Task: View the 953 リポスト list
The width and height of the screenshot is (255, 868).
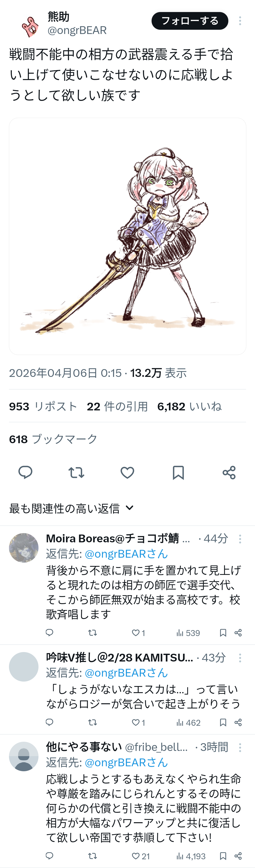Action: point(43,406)
